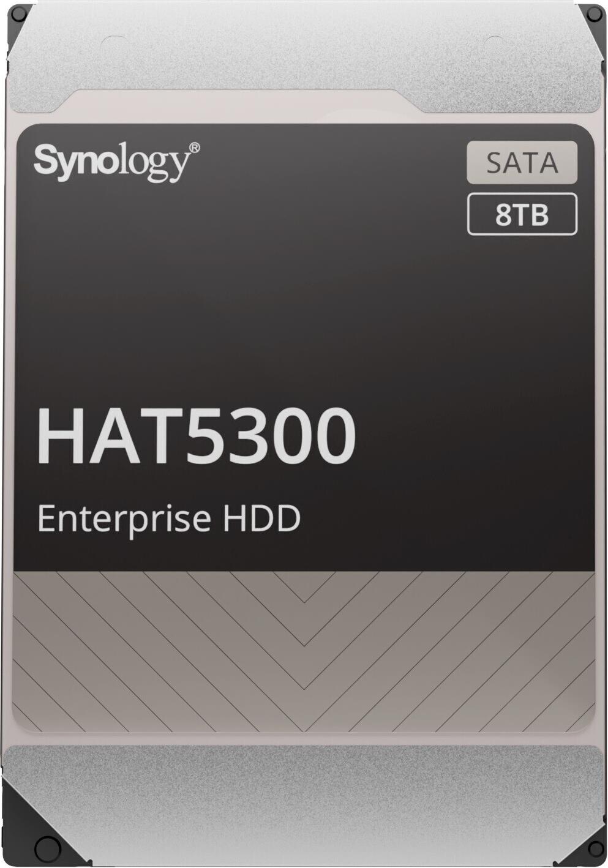The height and width of the screenshot is (868, 608).
Task: Select the 8TB capacity badge
Action: 522,214
